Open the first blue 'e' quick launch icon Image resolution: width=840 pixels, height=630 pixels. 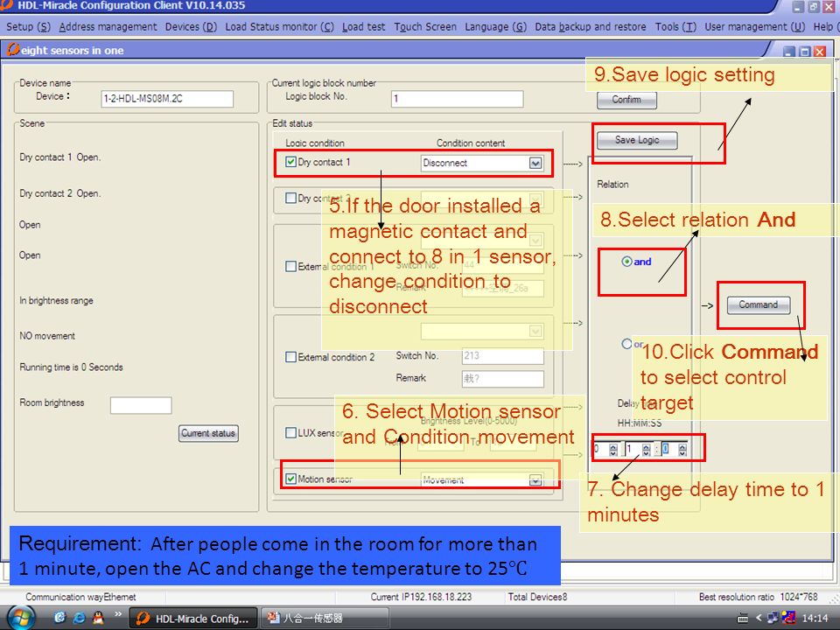click(x=59, y=618)
